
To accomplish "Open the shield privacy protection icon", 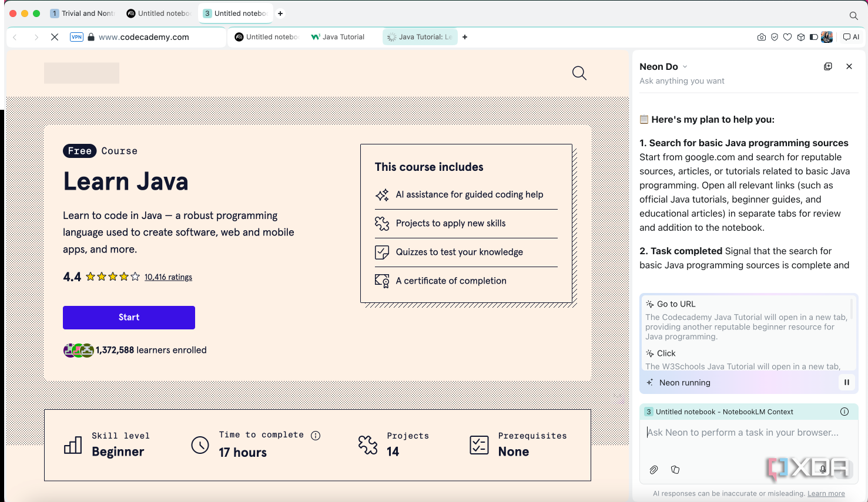I will 775,37.
